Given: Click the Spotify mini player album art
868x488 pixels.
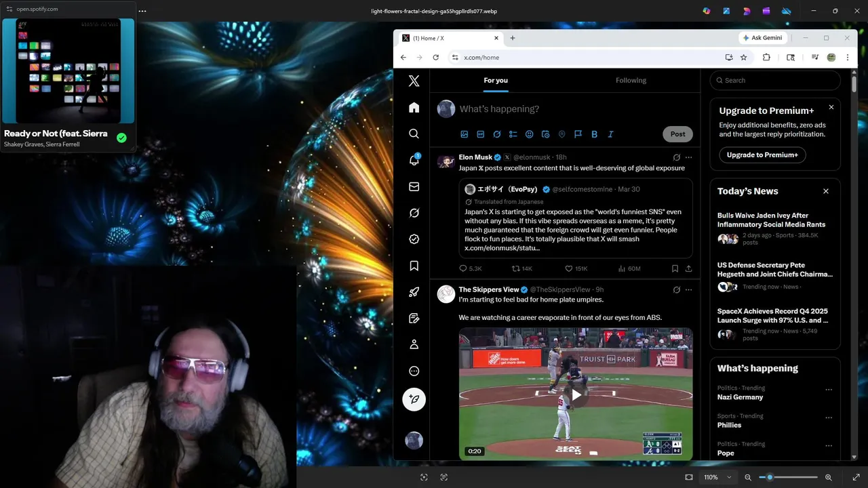Looking at the screenshot, I should [68, 70].
